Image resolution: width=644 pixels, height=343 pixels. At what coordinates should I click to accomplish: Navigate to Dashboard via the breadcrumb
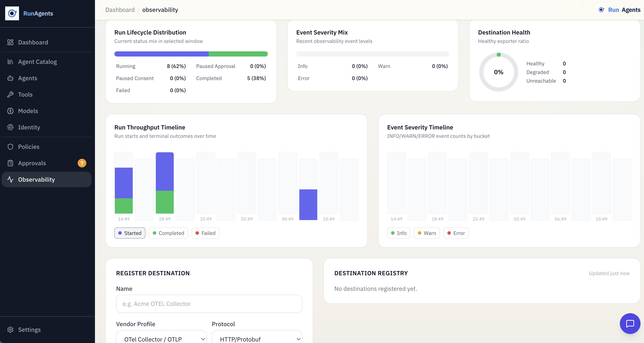pos(120,10)
